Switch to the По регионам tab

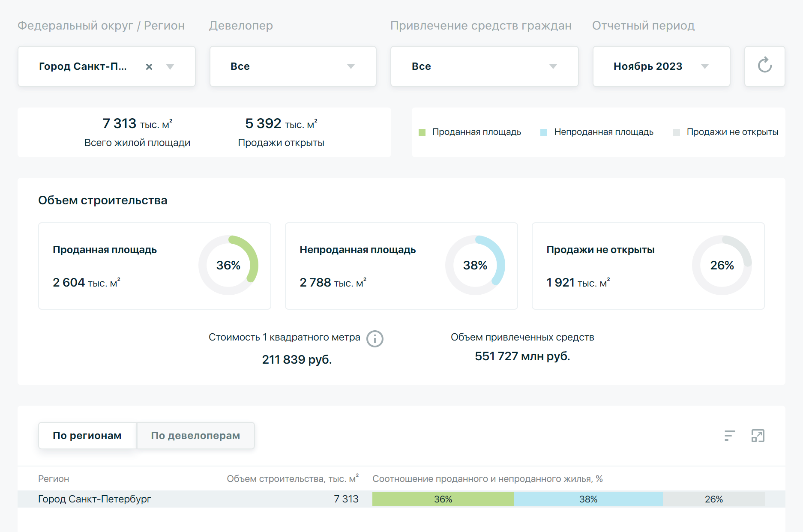pyautogui.click(x=87, y=436)
